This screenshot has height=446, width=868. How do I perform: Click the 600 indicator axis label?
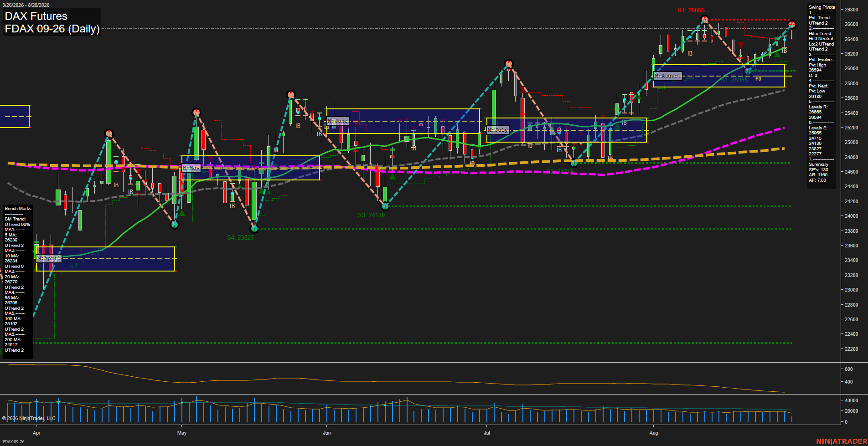pos(848,369)
